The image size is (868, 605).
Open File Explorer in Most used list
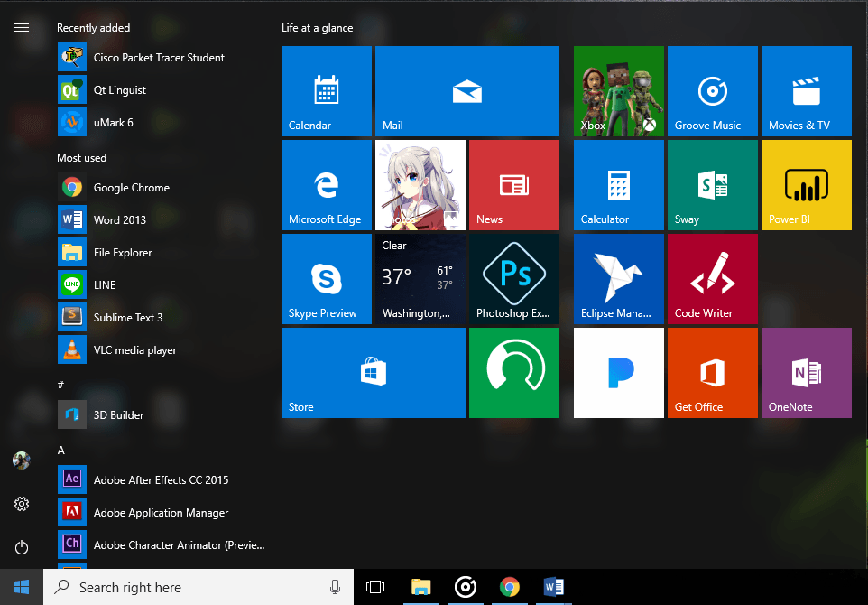pos(161,253)
